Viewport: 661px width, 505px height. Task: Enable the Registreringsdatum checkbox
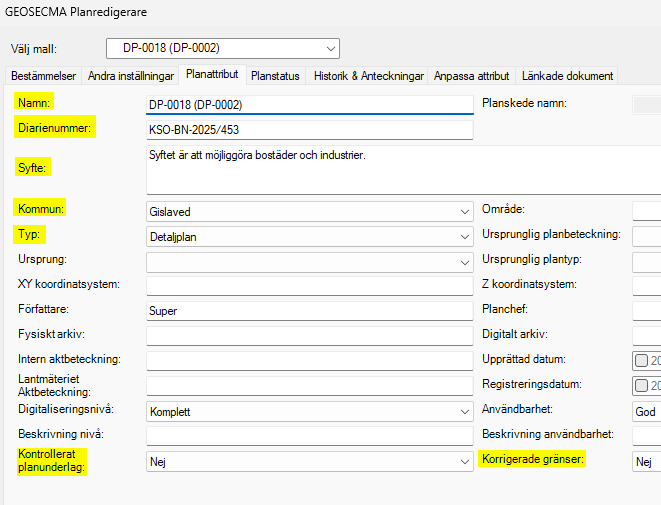coord(641,386)
